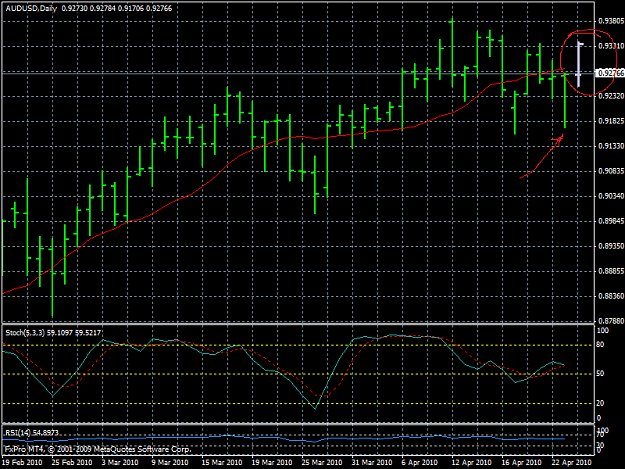Click the FxPro MT4 MetaQuotes copyright text
The height and width of the screenshot is (469, 625).
[x=98, y=449]
